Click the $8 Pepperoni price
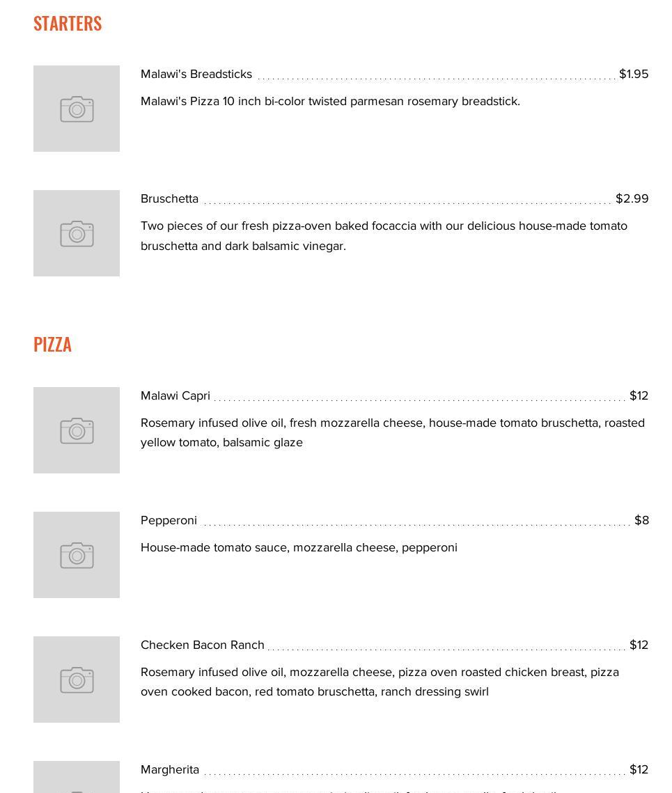 point(641,520)
